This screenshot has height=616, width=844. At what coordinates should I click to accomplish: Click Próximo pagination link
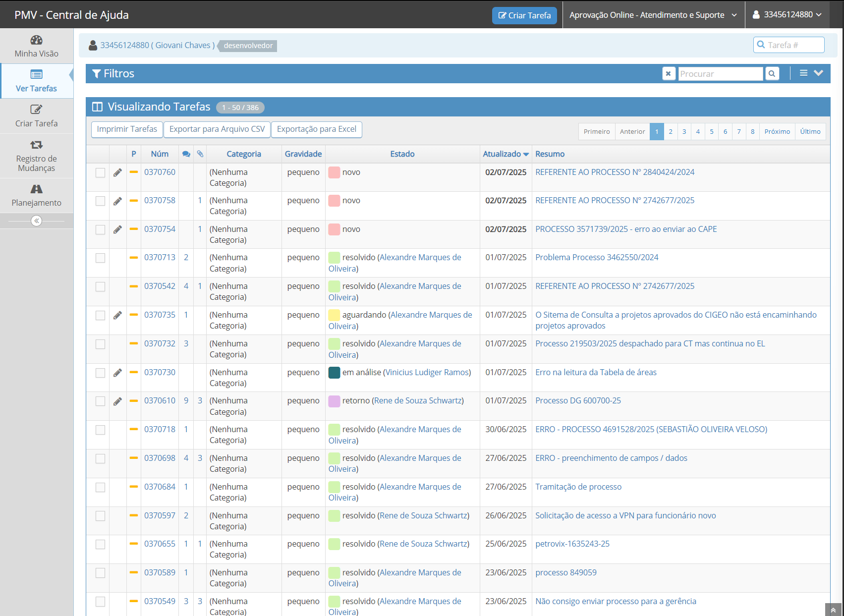point(777,132)
